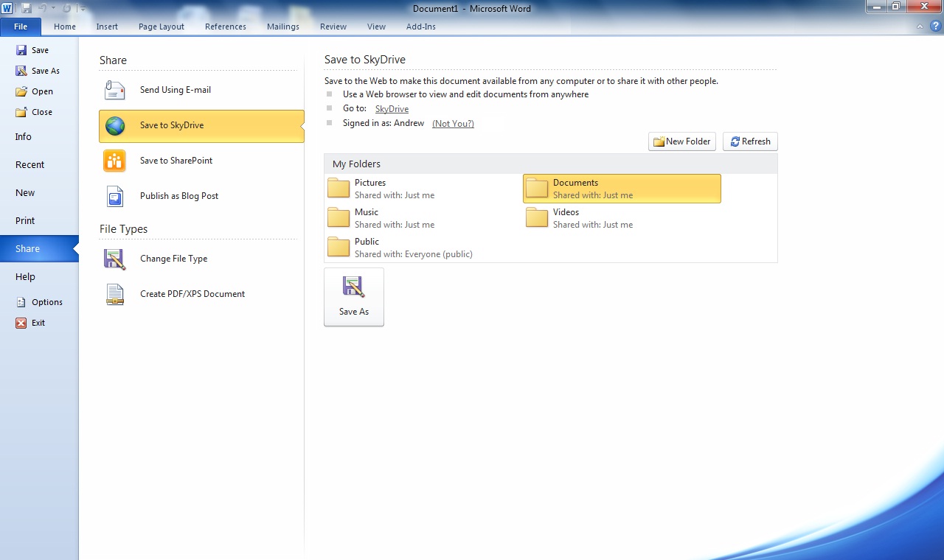Image resolution: width=944 pixels, height=560 pixels.
Task: Click the Save icon in Quick Access Toolbar
Action: [27, 8]
